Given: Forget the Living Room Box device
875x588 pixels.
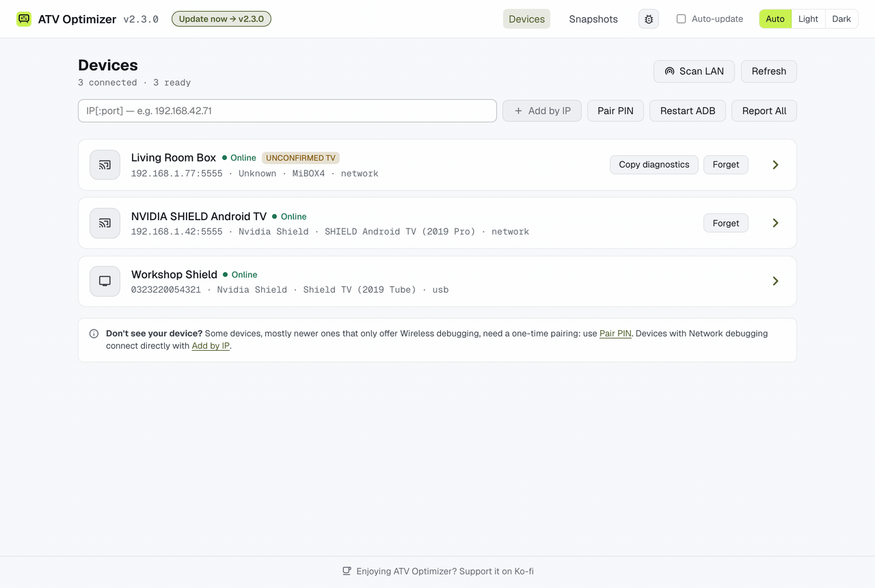Looking at the screenshot, I should point(726,165).
